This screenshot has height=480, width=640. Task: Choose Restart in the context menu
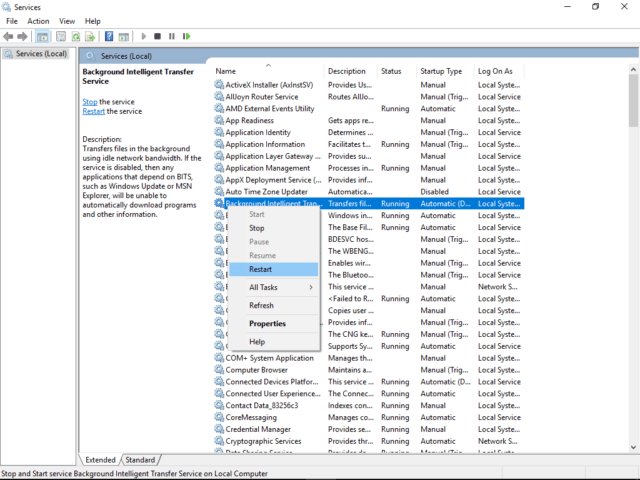tap(273, 269)
